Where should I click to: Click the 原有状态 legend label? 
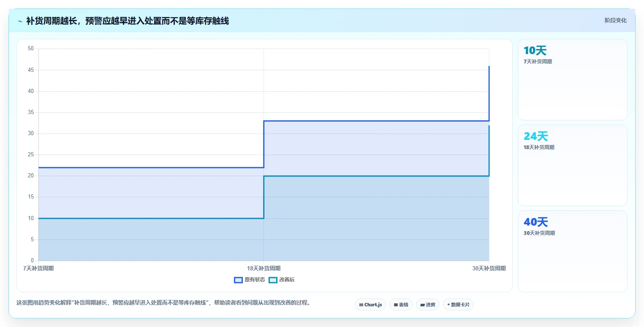click(x=255, y=280)
